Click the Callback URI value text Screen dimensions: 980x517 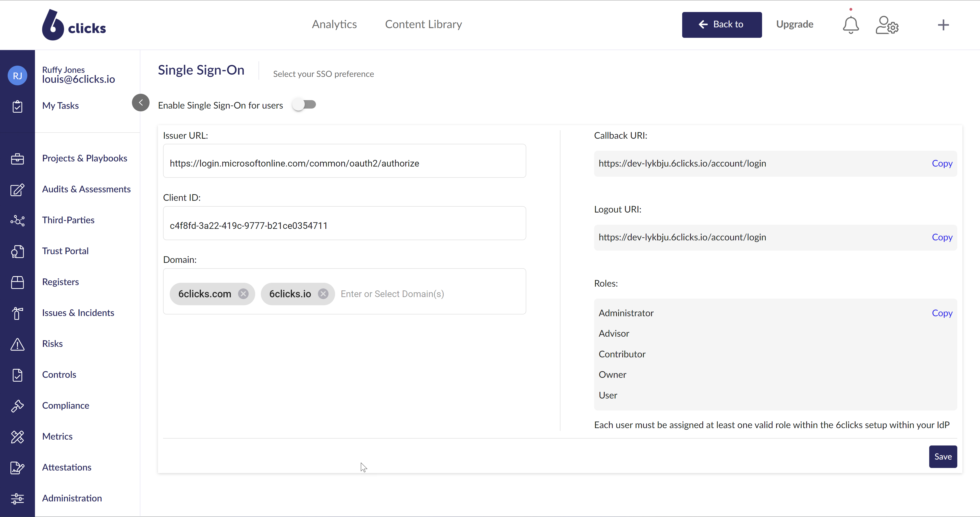682,163
